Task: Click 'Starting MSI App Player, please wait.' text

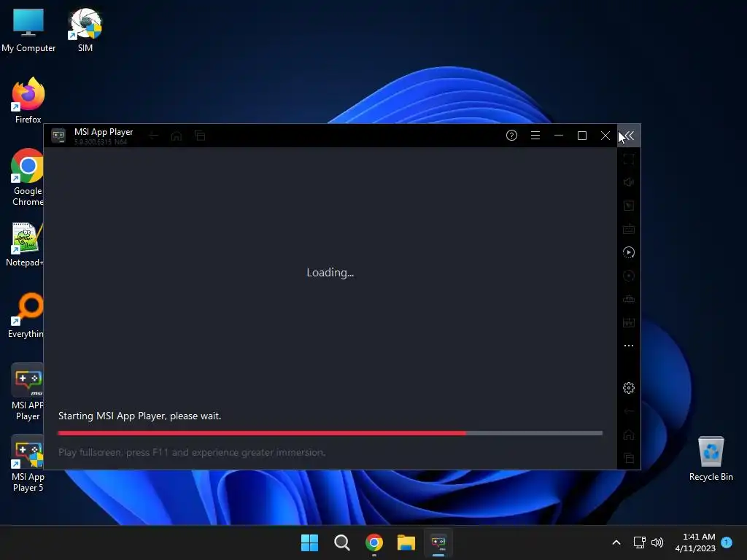Action: [139, 416]
